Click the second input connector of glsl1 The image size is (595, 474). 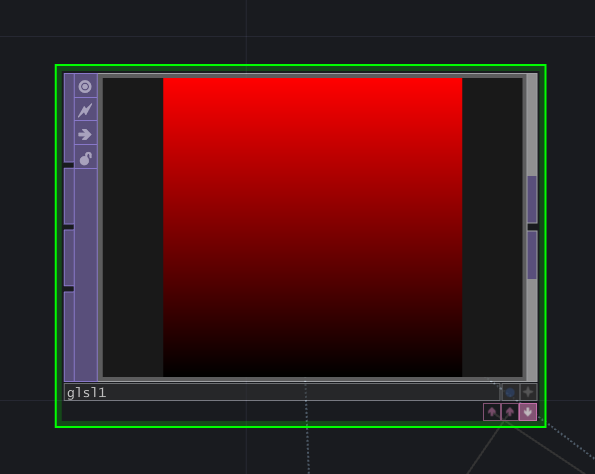click(x=69, y=196)
